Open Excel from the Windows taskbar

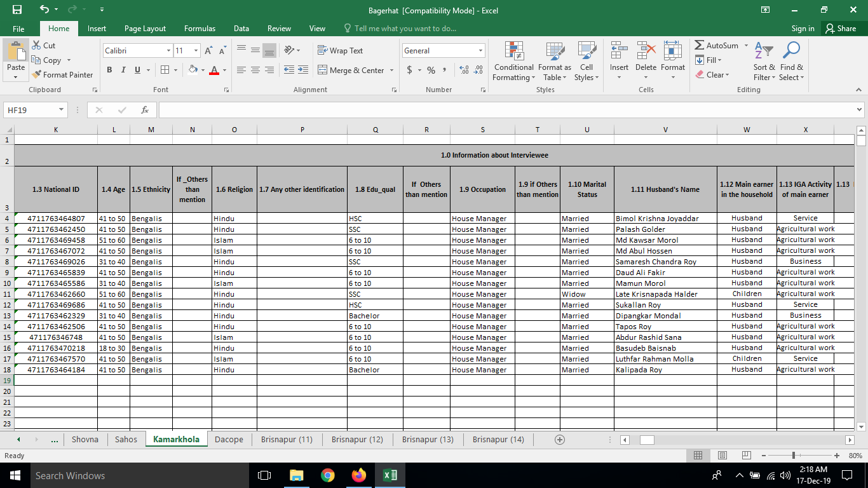[x=390, y=475]
